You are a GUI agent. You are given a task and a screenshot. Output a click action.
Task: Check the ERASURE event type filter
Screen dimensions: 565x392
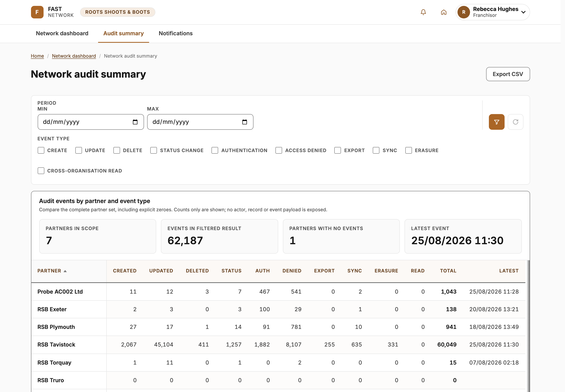(409, 150)
